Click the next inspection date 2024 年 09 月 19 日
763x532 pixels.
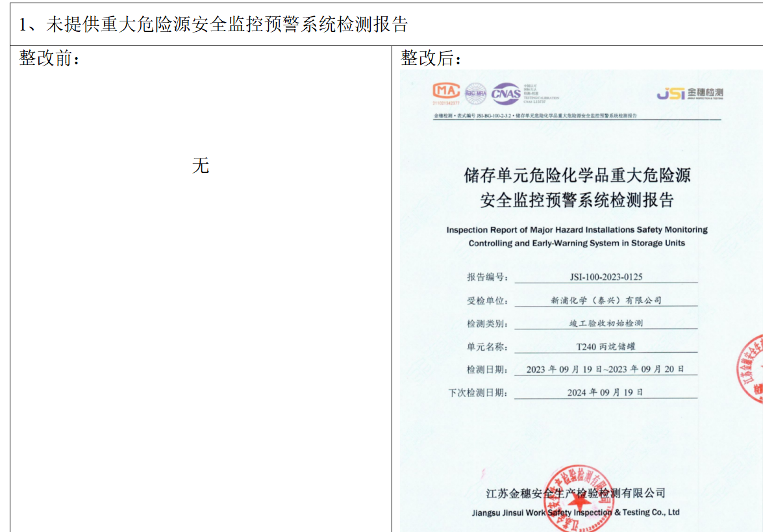[x=605, y=392]
